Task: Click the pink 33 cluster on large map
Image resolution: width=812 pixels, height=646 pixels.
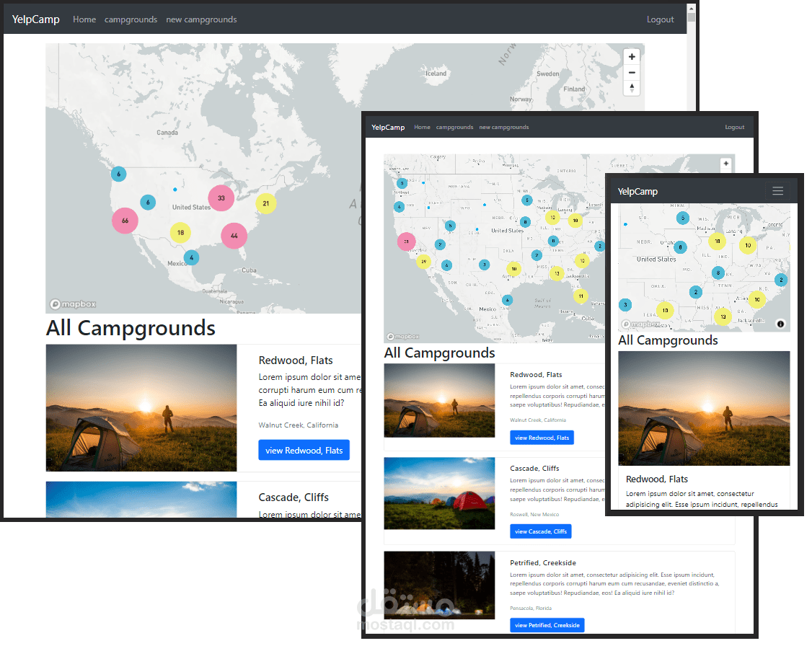Action: pos(221,198)
